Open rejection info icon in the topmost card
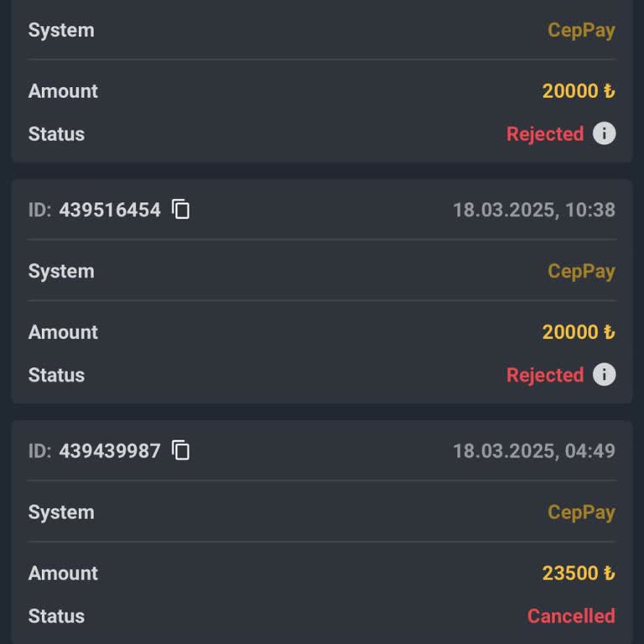 click(604, 133)
